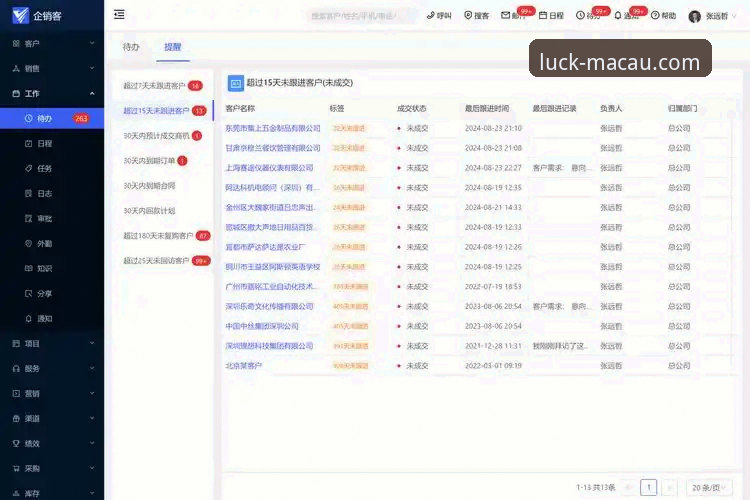
Task: Open 日程 via its sidebar calendar icon
Action: pyautogui.click(x=28, y=144)
